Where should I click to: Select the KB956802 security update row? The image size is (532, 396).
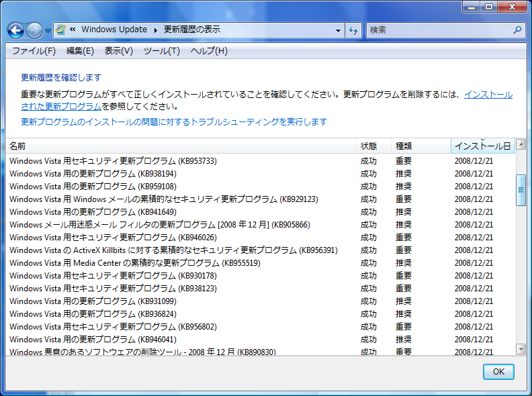click(260, 327)
